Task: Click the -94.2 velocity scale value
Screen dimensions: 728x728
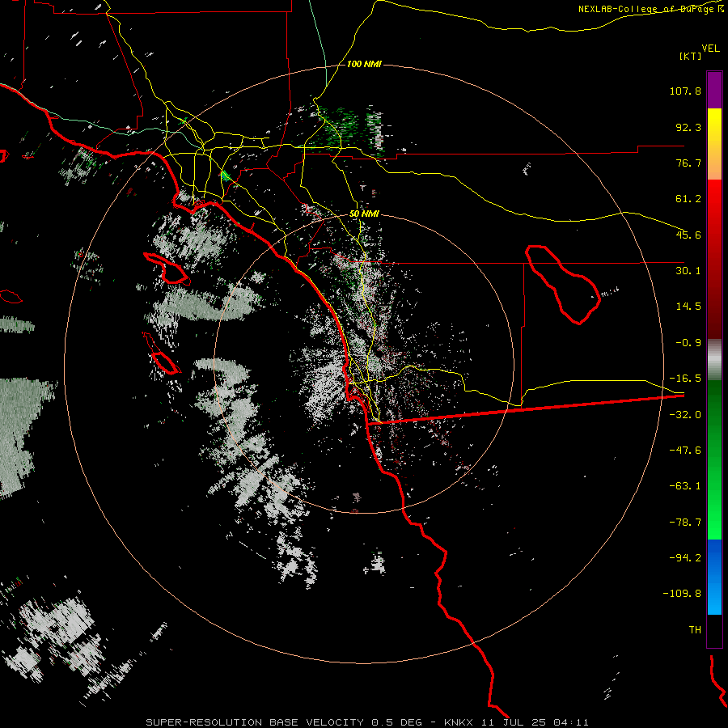Action: click(685, 557)
